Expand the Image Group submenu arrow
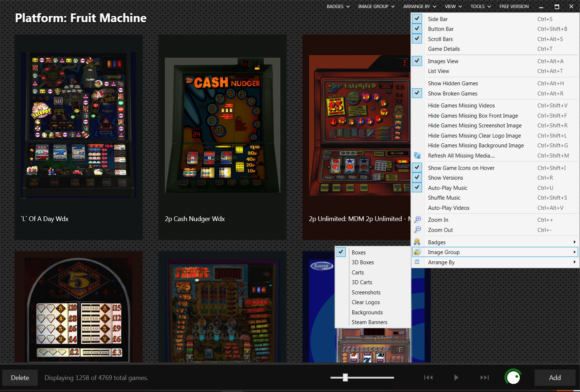 click(x=574, y=252)
